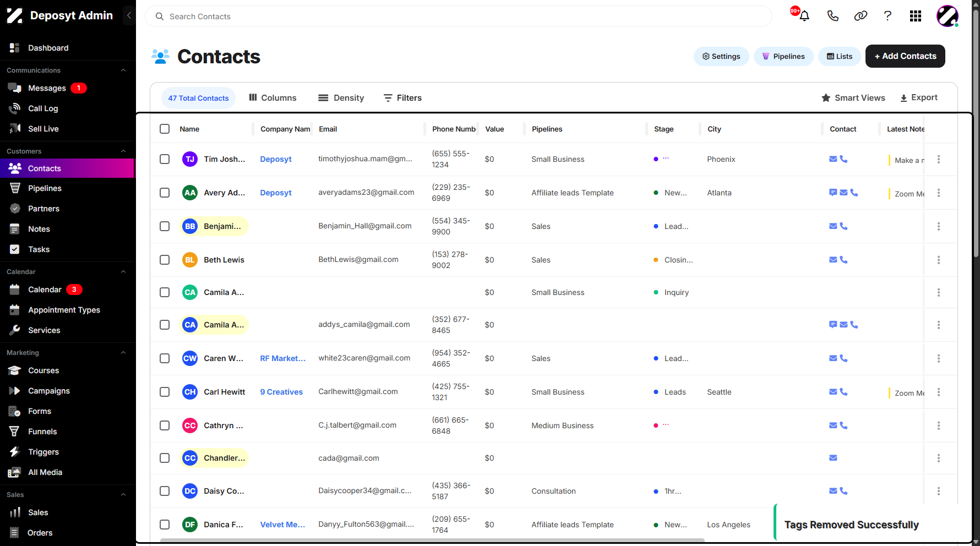Focus the Search Contacts field
Viewport: 980px width, 546px height.
459,17
